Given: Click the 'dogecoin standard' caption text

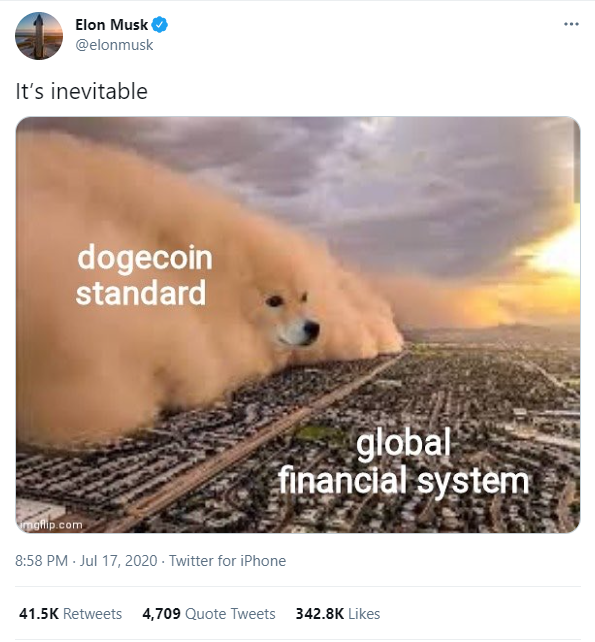Looking at the screenshot, I should tap(144, 275).
